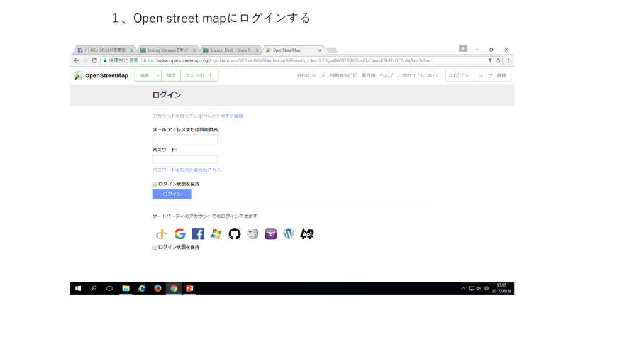Close the OpenStreetMap browser tab

pos(320,50)
